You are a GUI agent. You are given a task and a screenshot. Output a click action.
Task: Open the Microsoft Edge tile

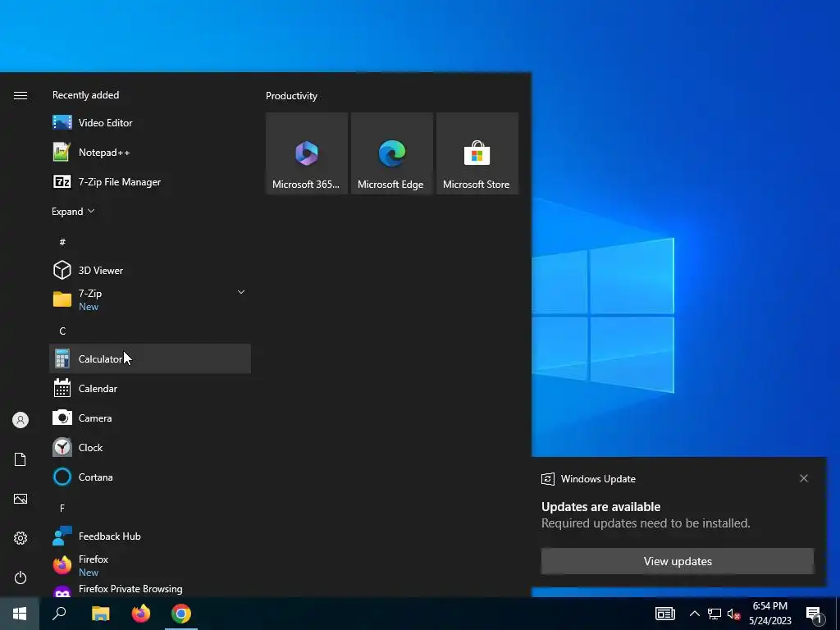click(x=391, y=153)
